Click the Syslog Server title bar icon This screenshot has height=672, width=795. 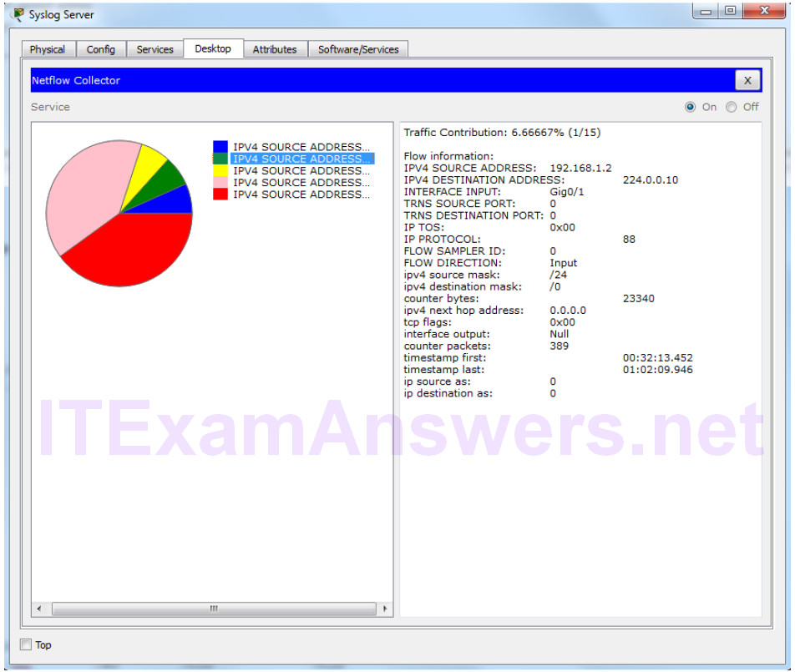click(x=18, y=15)
